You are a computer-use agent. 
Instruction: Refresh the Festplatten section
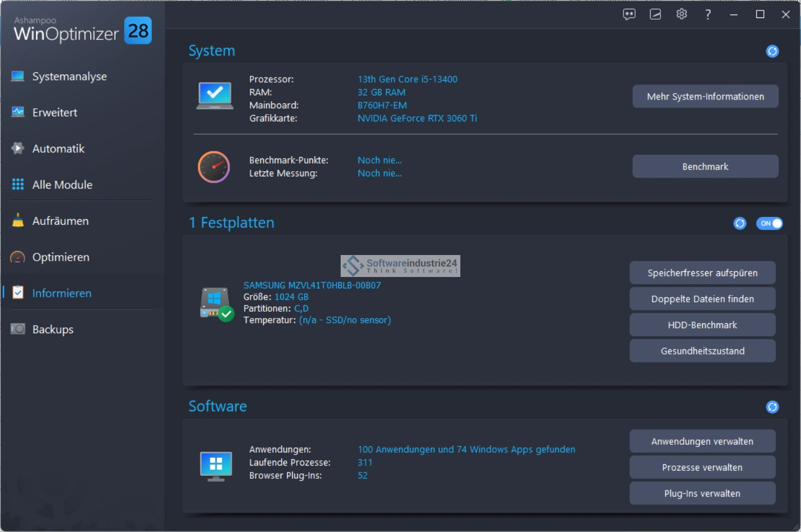(740, 223)
